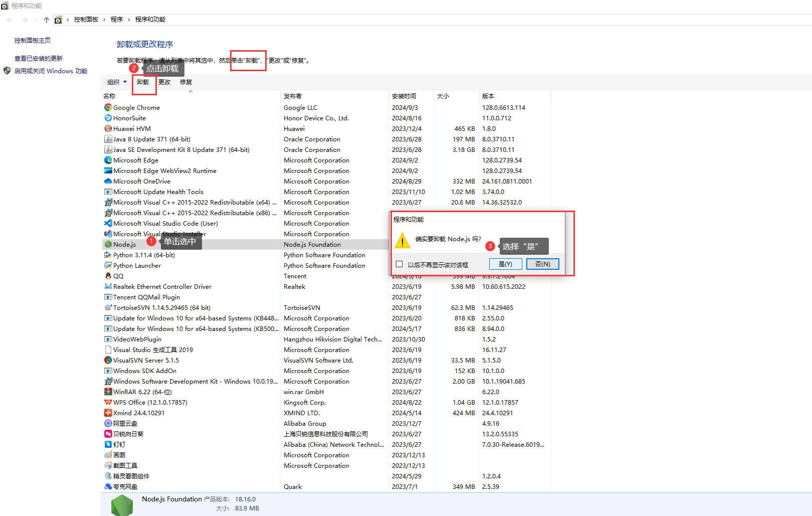Sort list by the 大小 column header
Viewport: 812px width, 516px height.
[x=456, y=96]
